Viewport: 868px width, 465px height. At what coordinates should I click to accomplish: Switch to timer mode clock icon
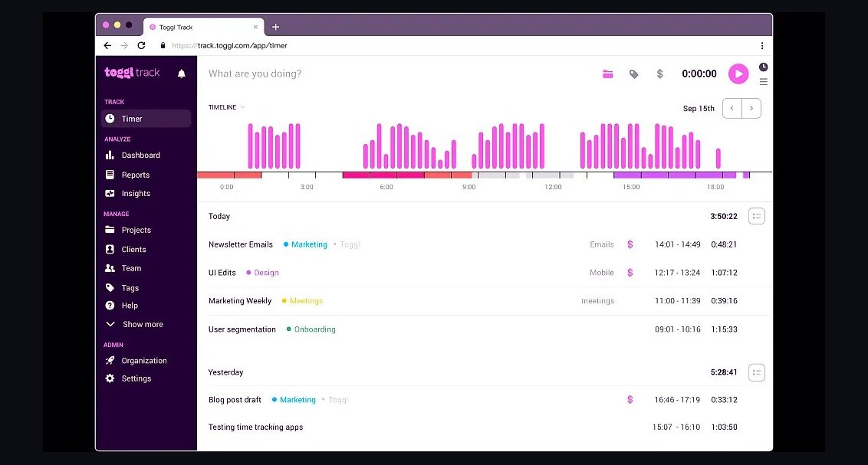(764, 67)
